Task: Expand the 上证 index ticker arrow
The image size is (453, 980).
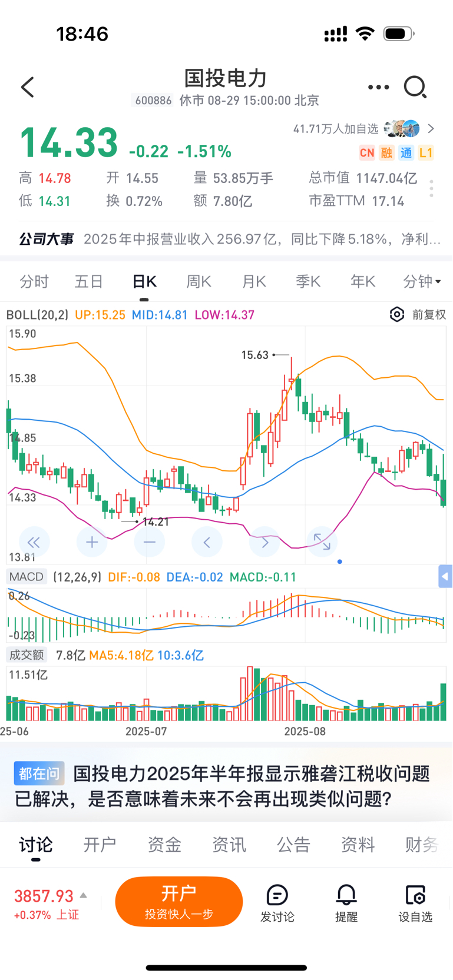Action: point(84,895)
